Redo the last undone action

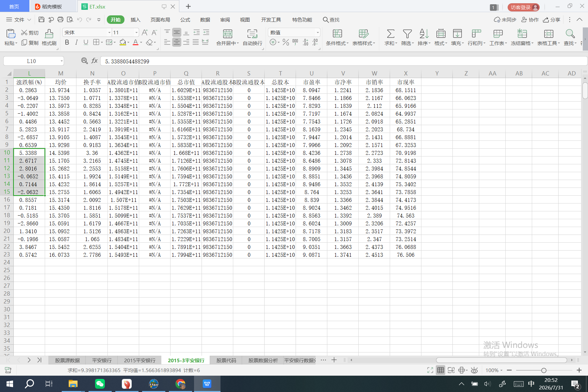tap(89, 20)
